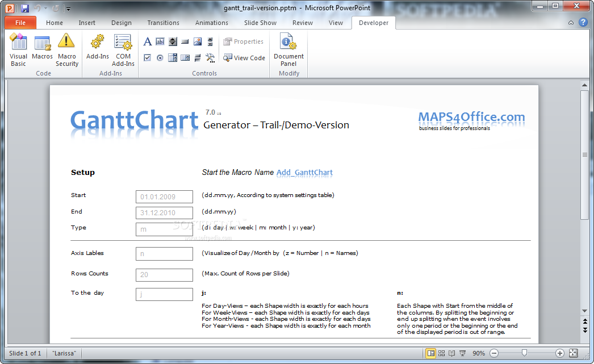The width and height of the screenshot is (594, 364).
Task: Insert an Option Button control
Action: pos(160,57)
